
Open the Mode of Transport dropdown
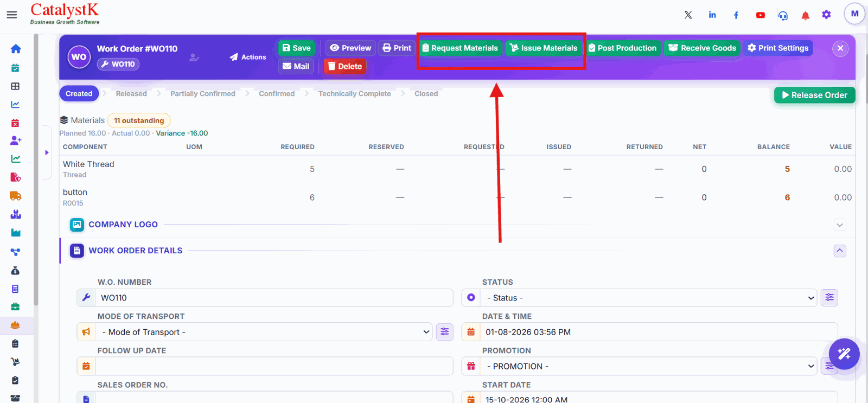(264, 332)
